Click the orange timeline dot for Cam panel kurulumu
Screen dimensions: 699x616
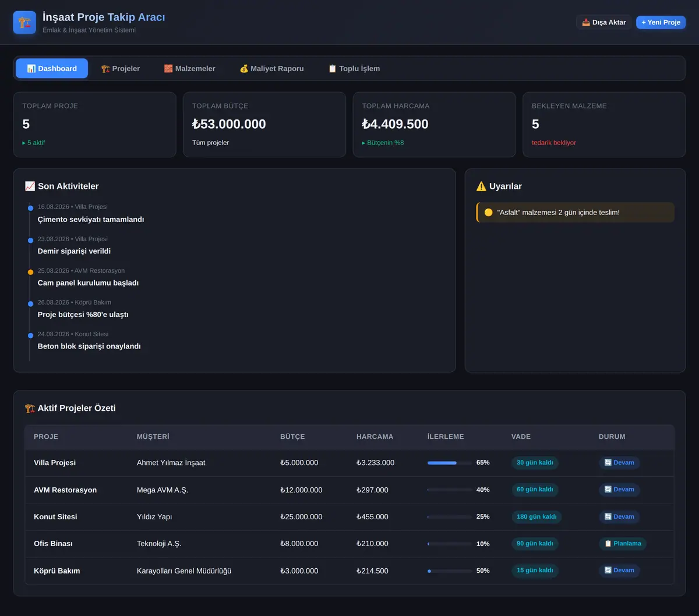tap(30, 272)
